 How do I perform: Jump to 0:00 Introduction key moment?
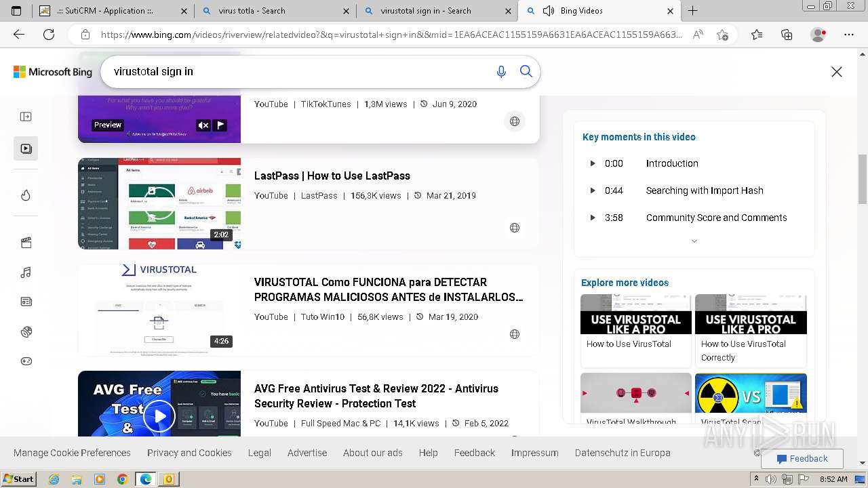[x=694, y=163]
